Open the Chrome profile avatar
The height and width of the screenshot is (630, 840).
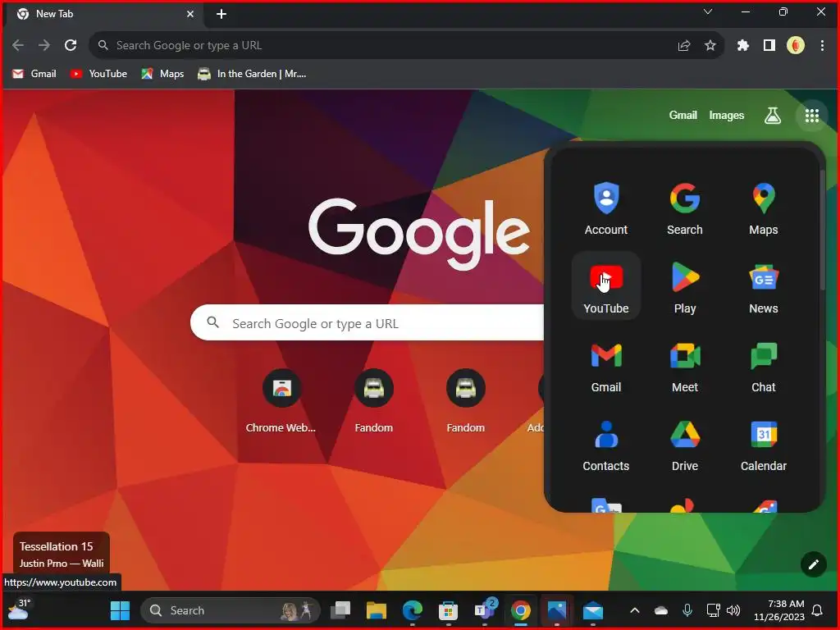796,46
